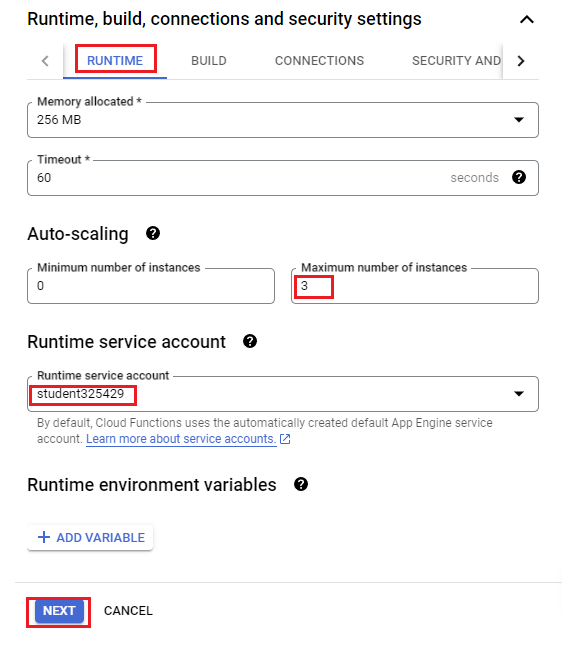Click the CANCEL button
Screen dimensions: 572x645
coord(128,611)
